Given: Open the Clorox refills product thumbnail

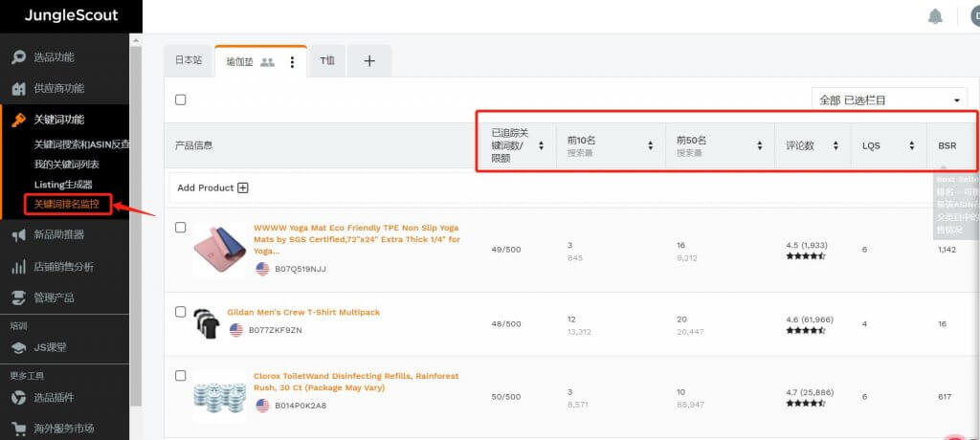Looking at the screenshot, I should (x=219, y=397).
